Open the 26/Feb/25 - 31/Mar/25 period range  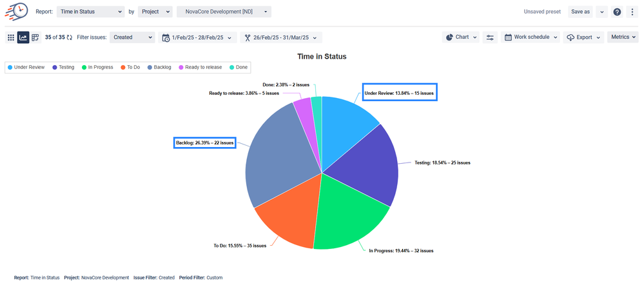(281, 37)
